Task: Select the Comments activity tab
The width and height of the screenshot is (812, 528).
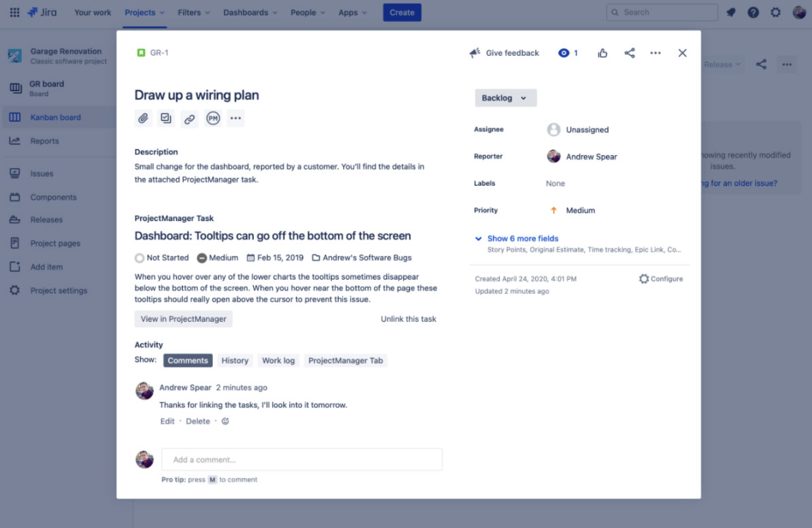Action: tap(188, 361)
